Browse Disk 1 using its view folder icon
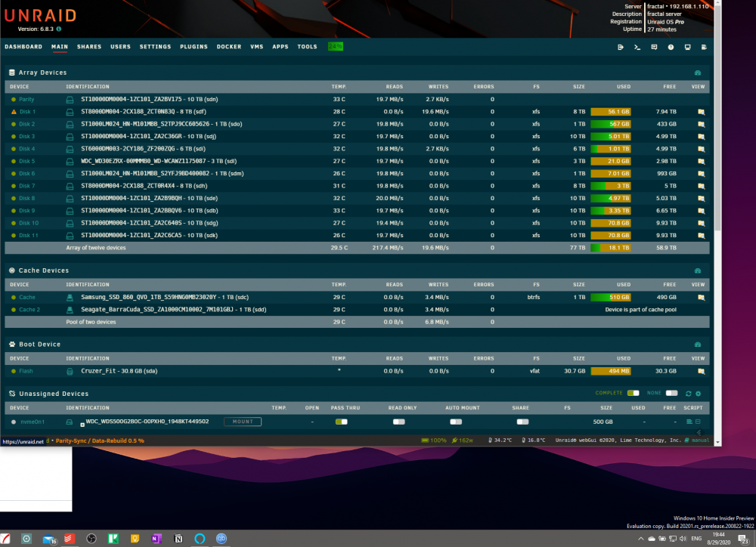The height and width of the screenshot is (547, 756). point(701,112)
